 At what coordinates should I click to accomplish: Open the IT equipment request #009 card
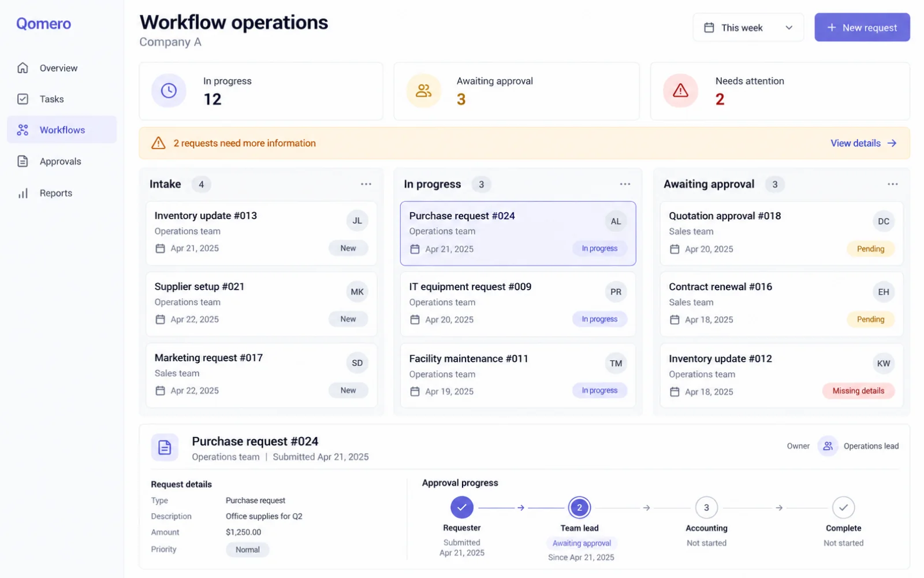pyautogui.click(x=518, y=304)
